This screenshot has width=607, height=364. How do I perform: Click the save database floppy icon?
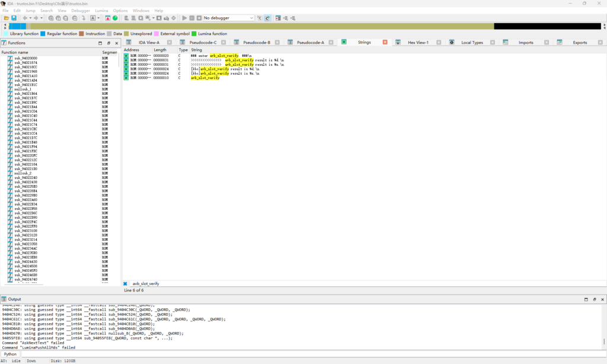pos(14,18)
